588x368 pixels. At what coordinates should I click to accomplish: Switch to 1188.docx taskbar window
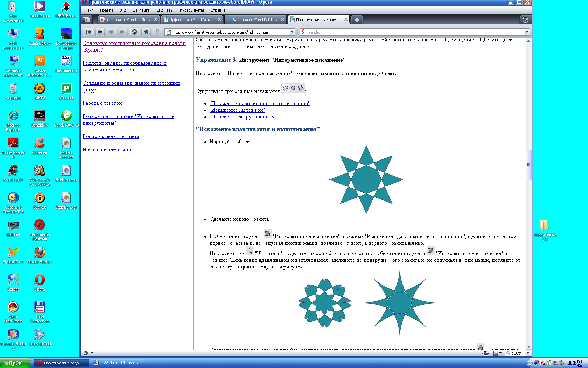pos(118,363)
